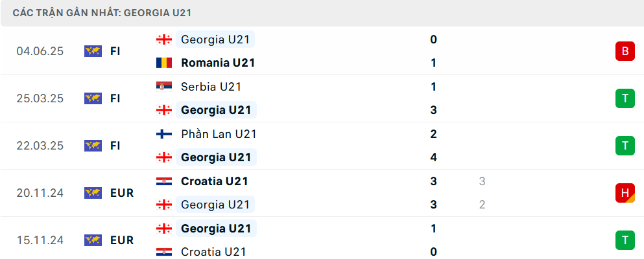Screen dimensions: 644x259
Task: Click the Romania U21 flag icon
Action: tap(163, 63)
